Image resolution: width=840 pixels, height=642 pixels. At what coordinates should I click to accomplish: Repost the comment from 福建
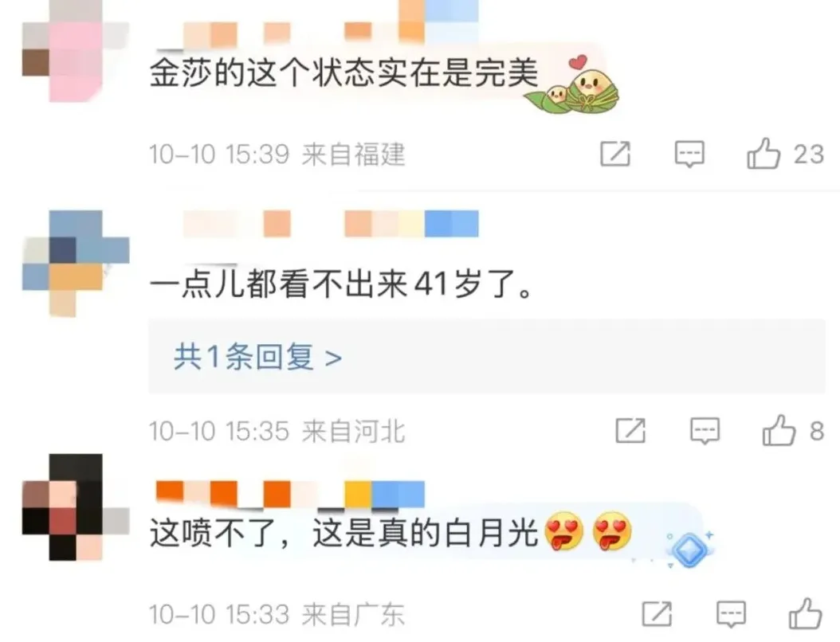click(x=615, y=155)
